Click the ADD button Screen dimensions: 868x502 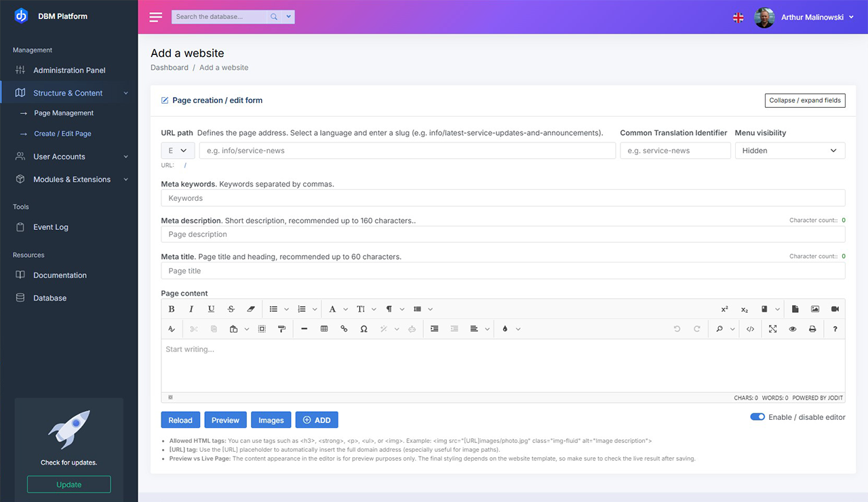(x=317, y=420)
